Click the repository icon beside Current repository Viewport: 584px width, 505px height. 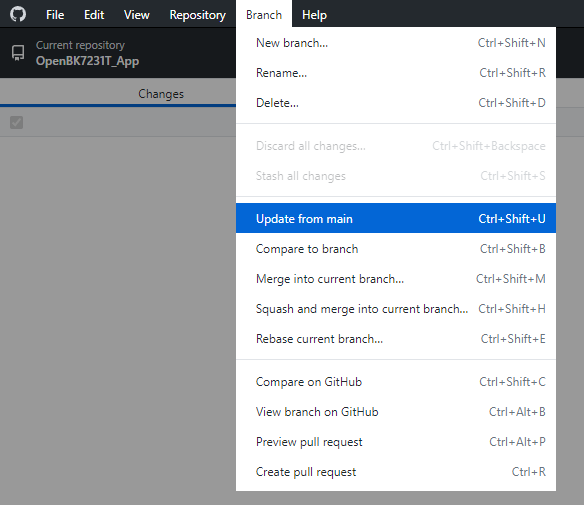[18, 53]
